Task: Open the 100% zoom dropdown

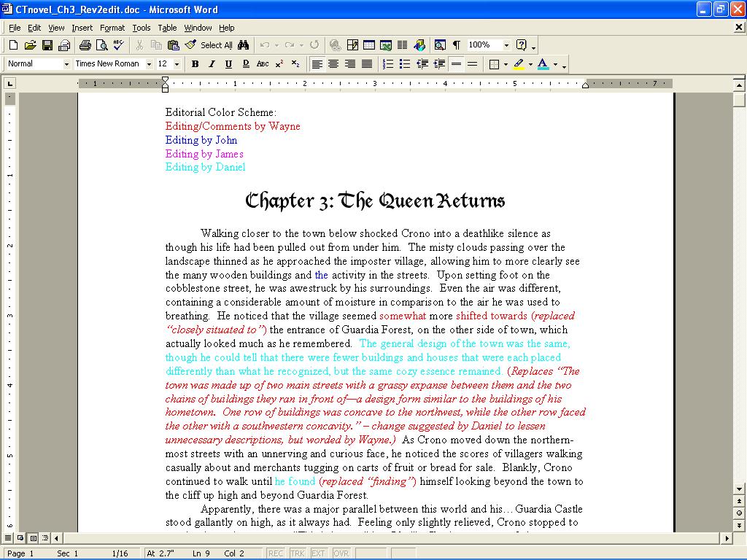Action: pyautogui.click(x=506, y=45)
